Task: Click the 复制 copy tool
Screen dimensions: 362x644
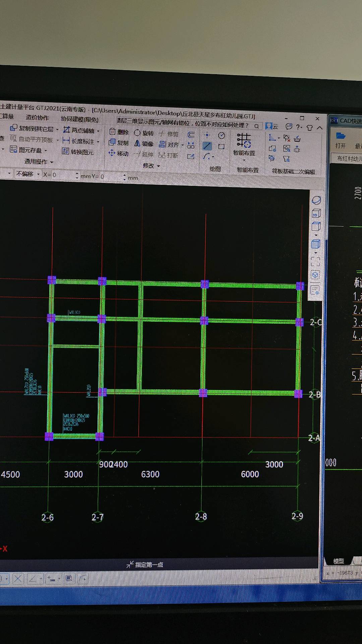Action: click(x=119, y=143)
